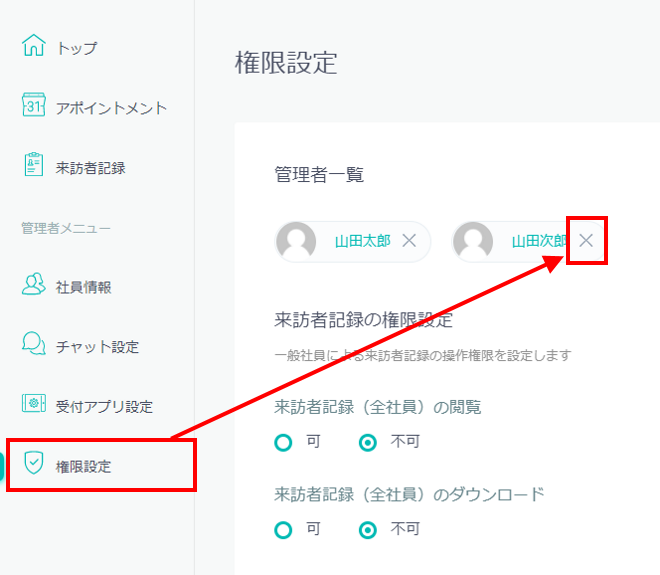The width and height of the screenshot is (660, 575).
Task: Click 山田太郎's avatar image
Action: coord(296,241)
